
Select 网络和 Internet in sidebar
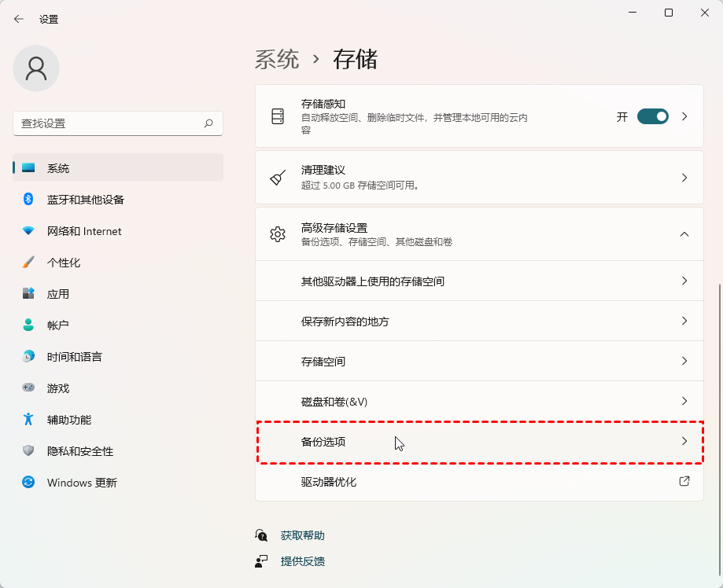[84, 231]
